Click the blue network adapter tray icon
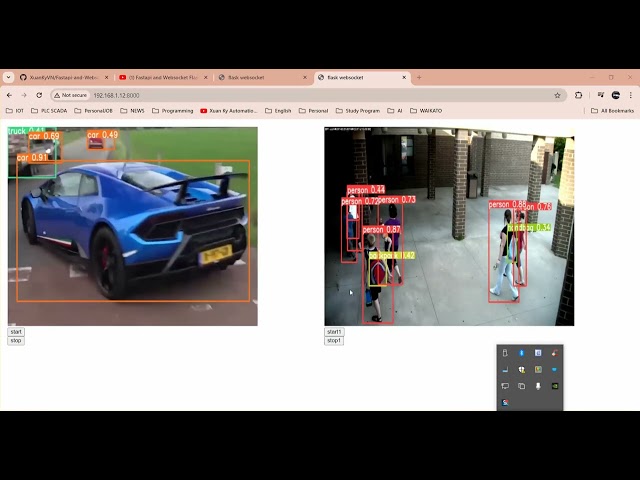Viewport: 640px width, 480px height. 505,369
